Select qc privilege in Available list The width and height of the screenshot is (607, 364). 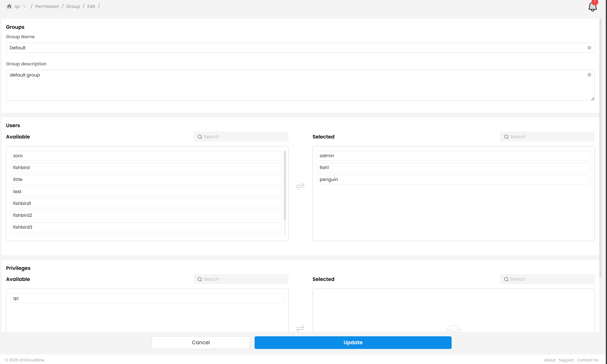147,298
